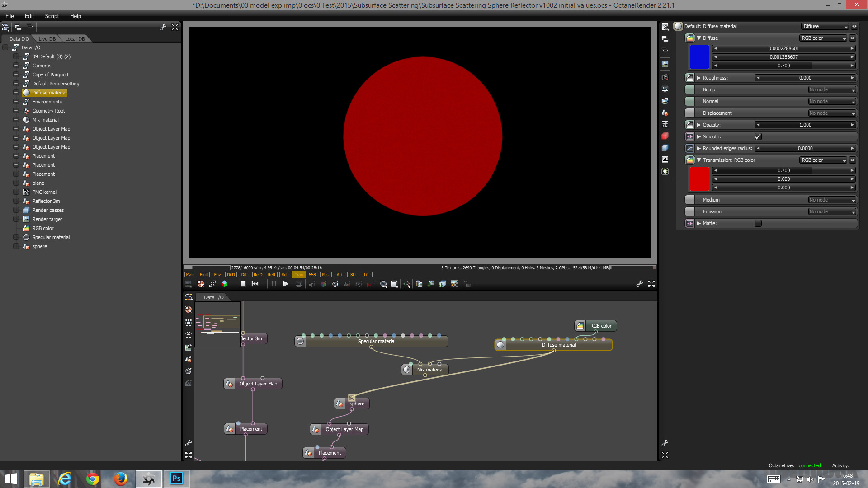Click the 3D cube icon in render toolbar
Screen dimensions: 868x488
(x=224, y=284)
